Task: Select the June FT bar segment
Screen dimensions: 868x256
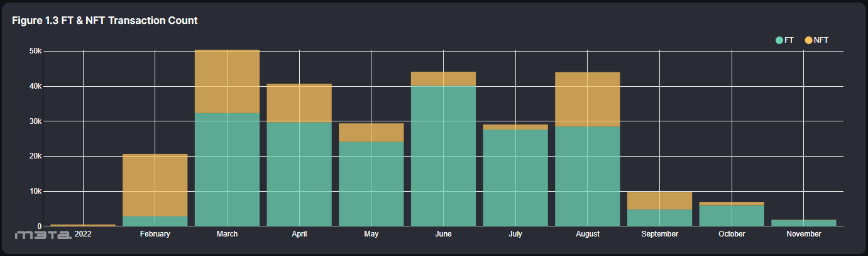Action: pyautogui.click(x=443, y=156)
